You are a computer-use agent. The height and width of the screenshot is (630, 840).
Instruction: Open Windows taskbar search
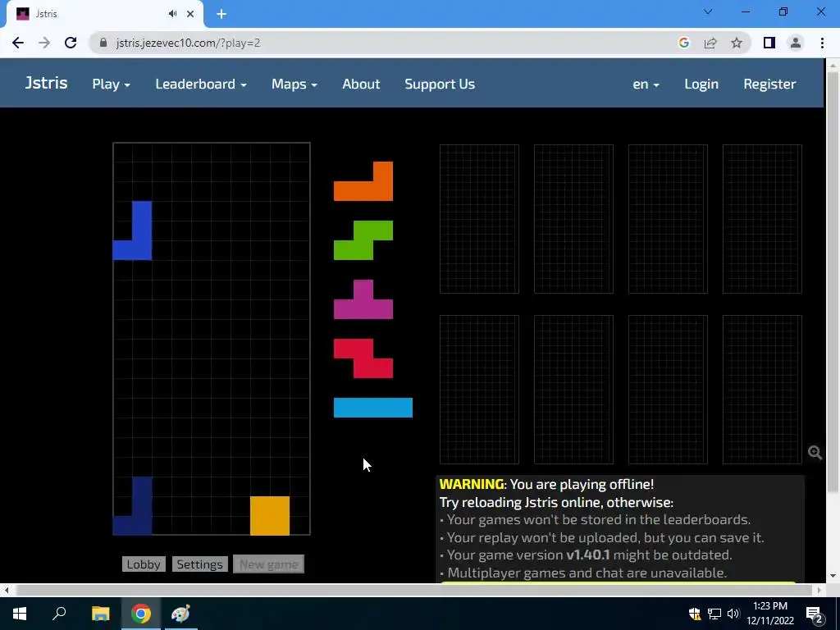[59, 614]
